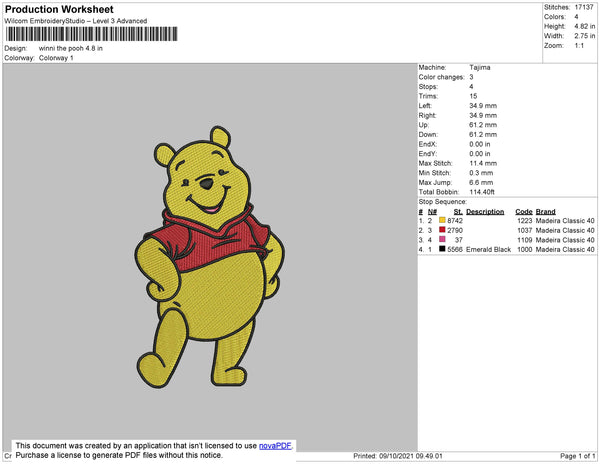Click the 'Brand' column header
This screenshot has width=600, height=464.
[545, 212]
